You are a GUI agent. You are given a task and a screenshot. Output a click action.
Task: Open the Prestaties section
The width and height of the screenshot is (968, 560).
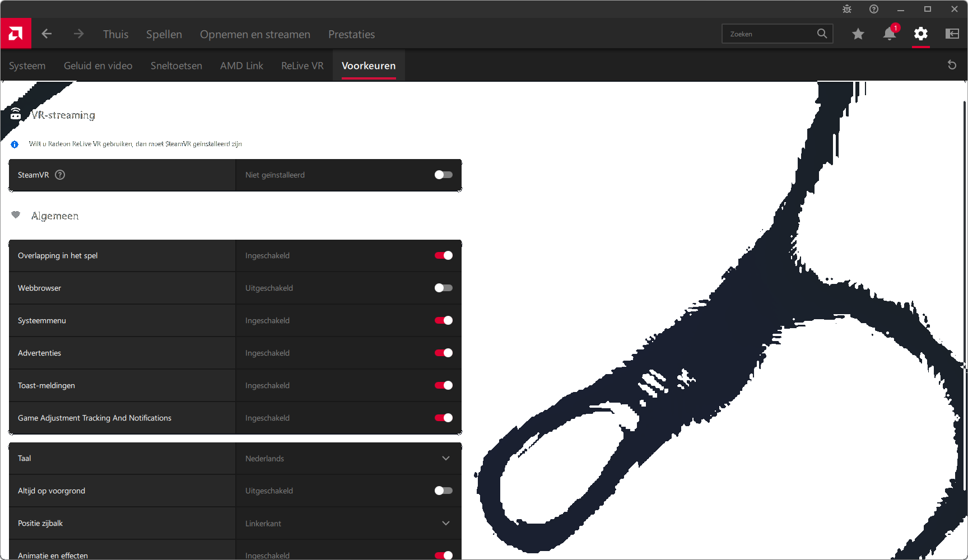pos(351,34)
